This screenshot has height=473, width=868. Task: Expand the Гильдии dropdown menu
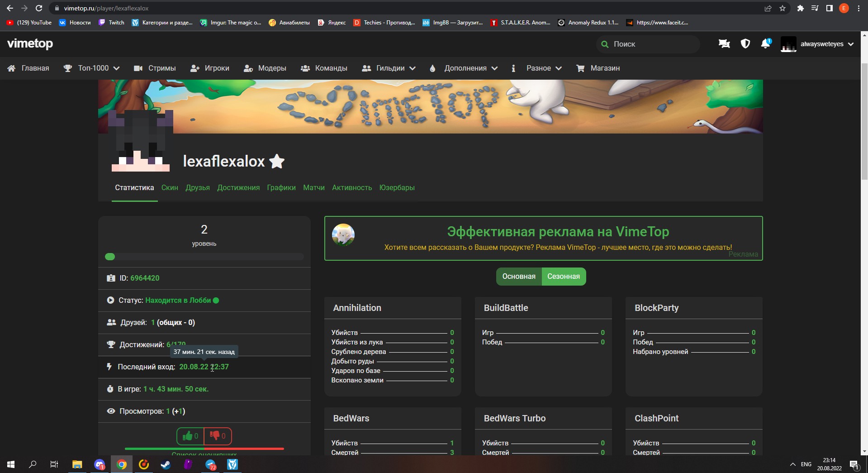[389, 68]
